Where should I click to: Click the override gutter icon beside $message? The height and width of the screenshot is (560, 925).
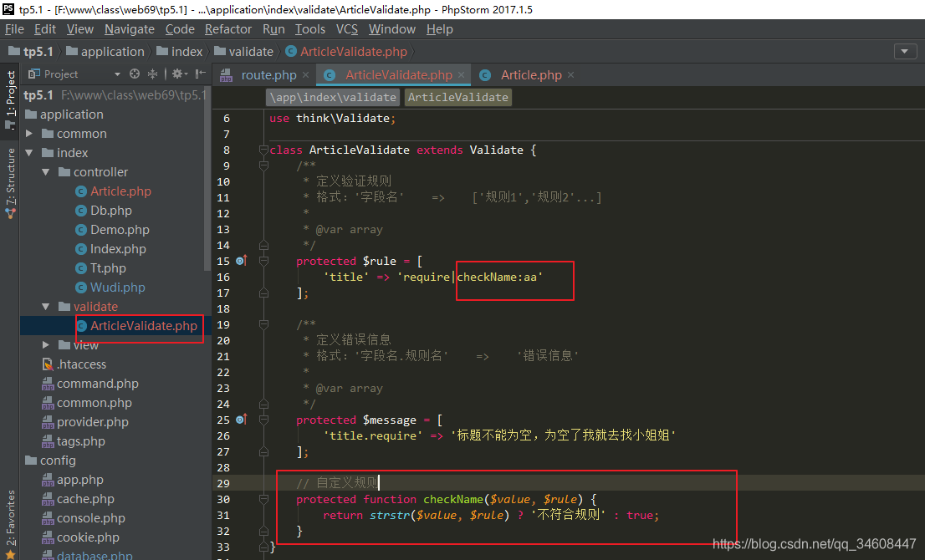(x=241, y=420)
